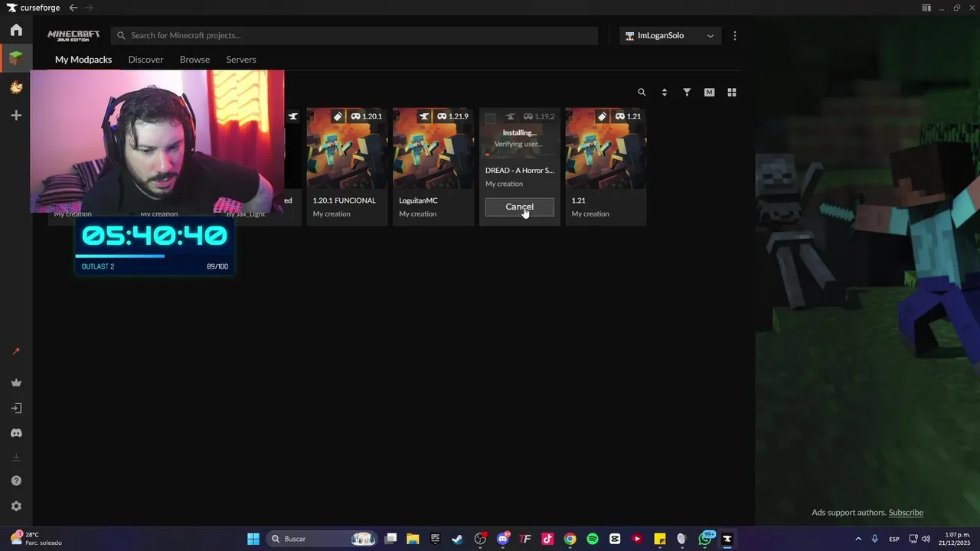Open the Browse tab
This screenshot has width=980, height=551.
tap(194, 60)
